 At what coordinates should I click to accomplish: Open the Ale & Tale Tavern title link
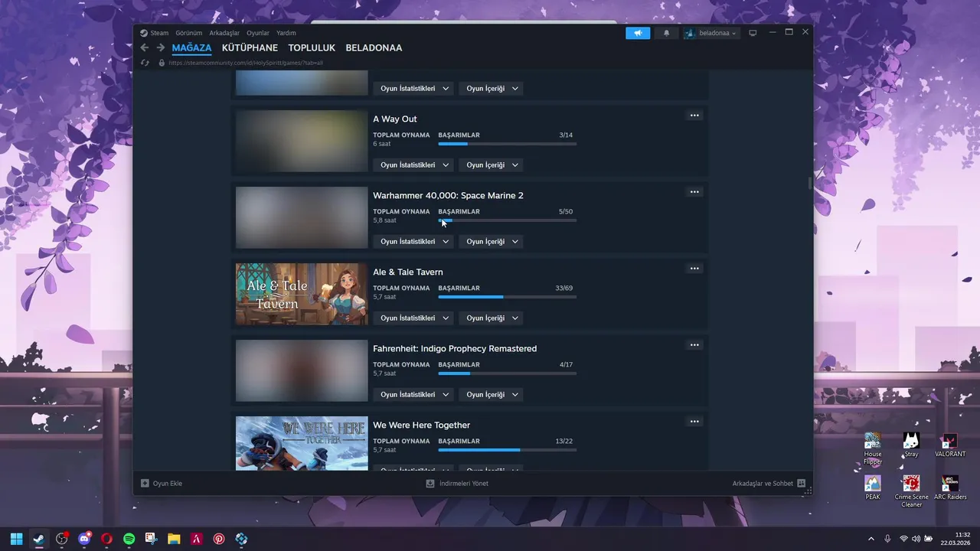(x=408, y=272)
